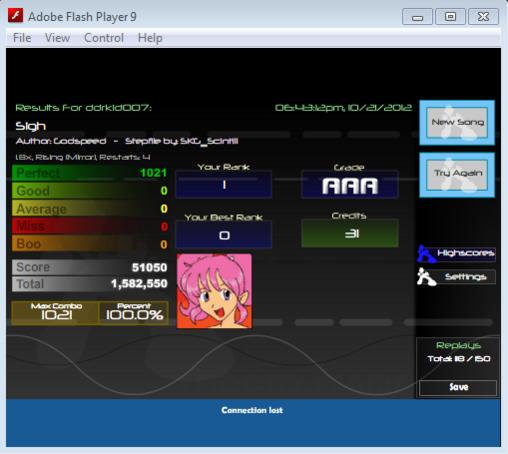Click the Author Godspeed stepfile line
This screenshot has width=508, height=454.
[x=127, y=141]
